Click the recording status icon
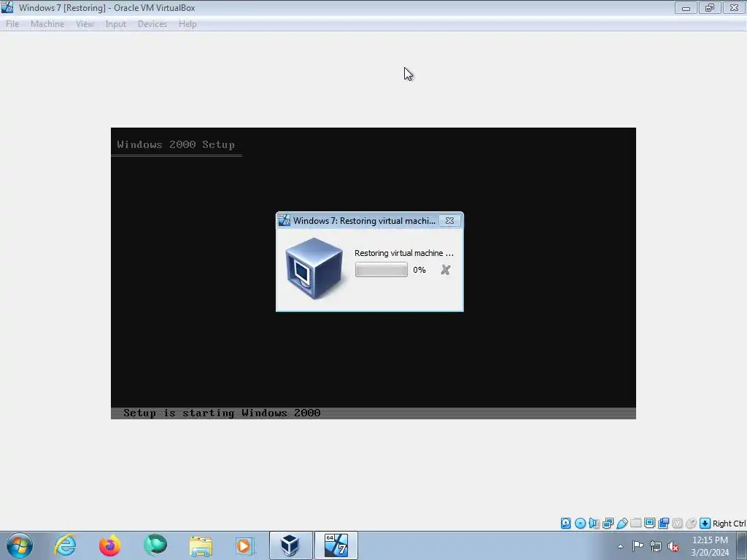 [663, 524]
